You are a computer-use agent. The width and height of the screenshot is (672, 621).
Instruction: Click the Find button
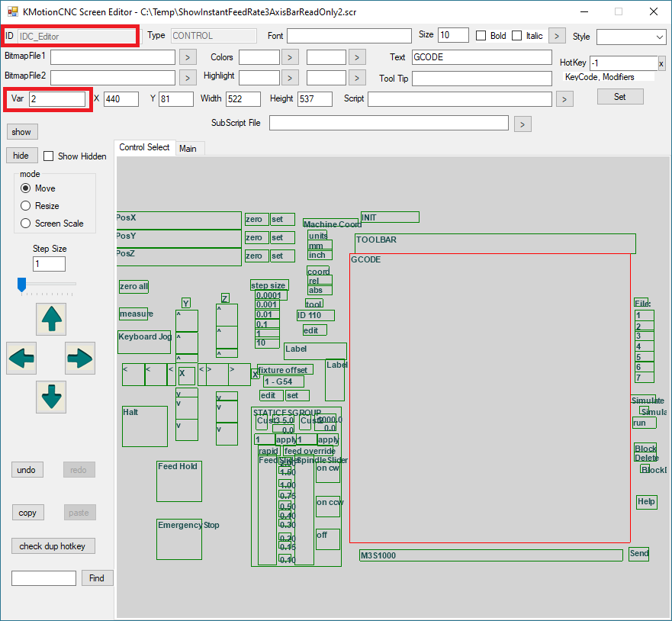point(97,578)
